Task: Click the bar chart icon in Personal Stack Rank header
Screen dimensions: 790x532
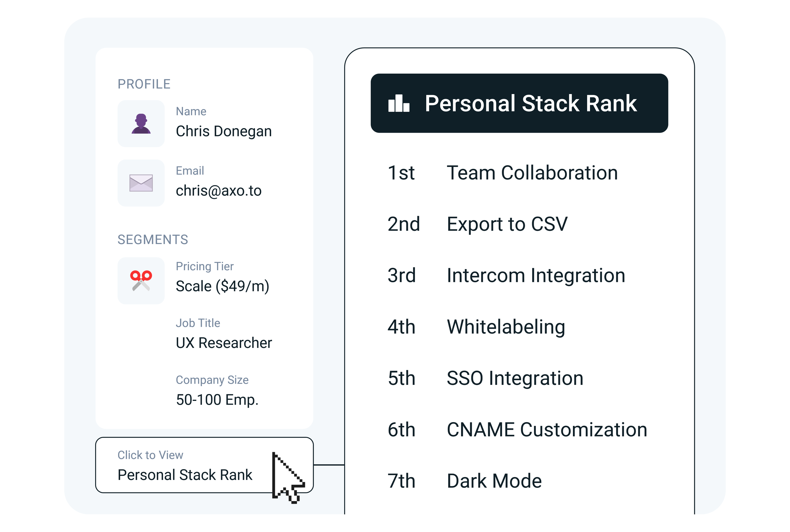Action: coord(399,104)
